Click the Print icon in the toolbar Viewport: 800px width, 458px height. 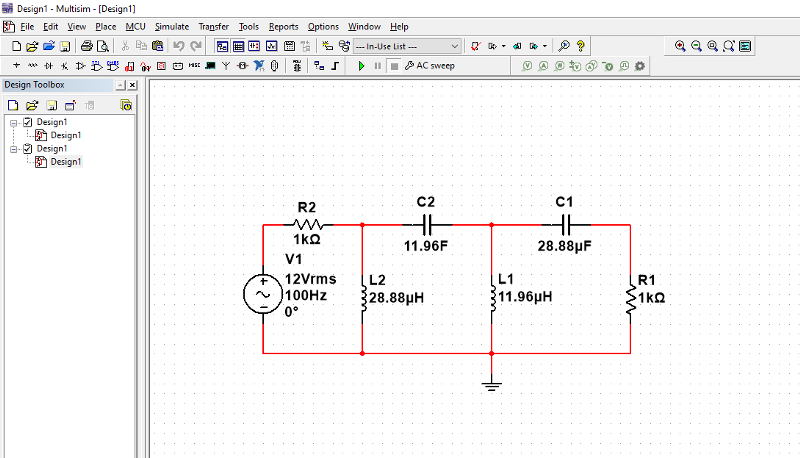click(87, 46)
